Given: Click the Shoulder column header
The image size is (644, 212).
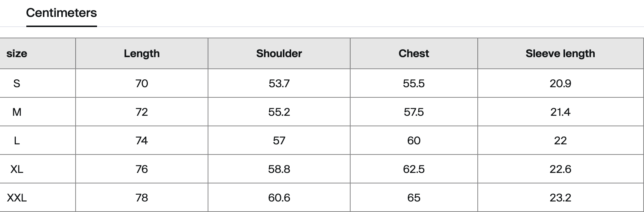Looking at the screenshot, I should click(x=279, y=53).
